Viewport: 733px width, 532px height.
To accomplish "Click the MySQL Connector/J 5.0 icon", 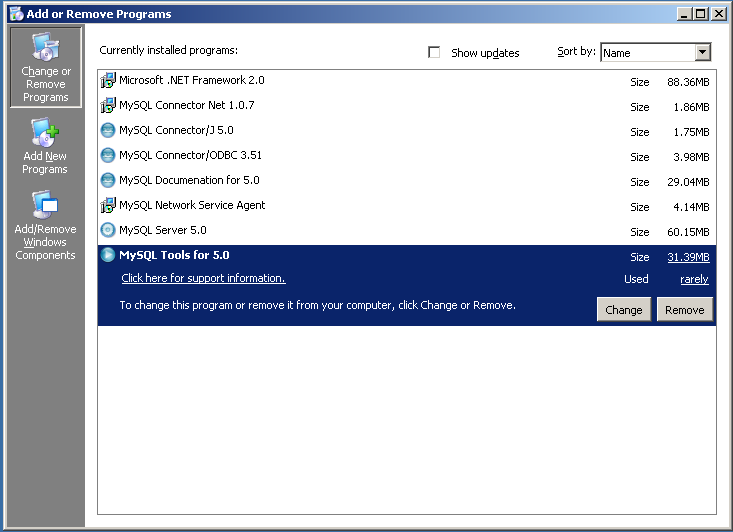I will point(108,131).
